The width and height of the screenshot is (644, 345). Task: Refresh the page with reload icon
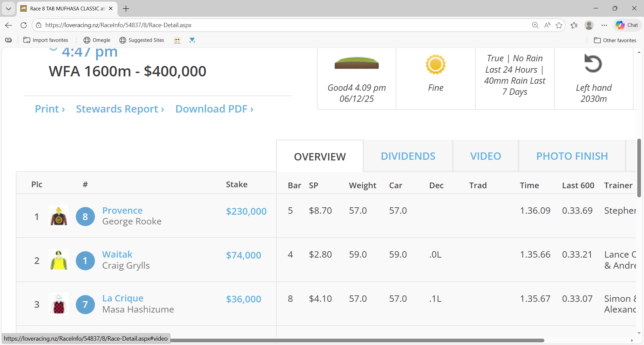click(23, 25)
